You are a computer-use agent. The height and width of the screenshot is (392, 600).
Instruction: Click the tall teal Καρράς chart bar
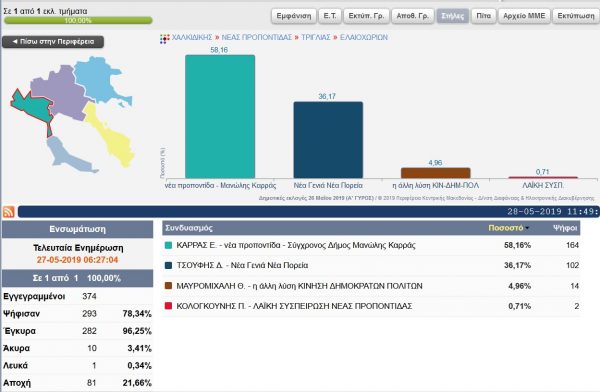[220, 116]
